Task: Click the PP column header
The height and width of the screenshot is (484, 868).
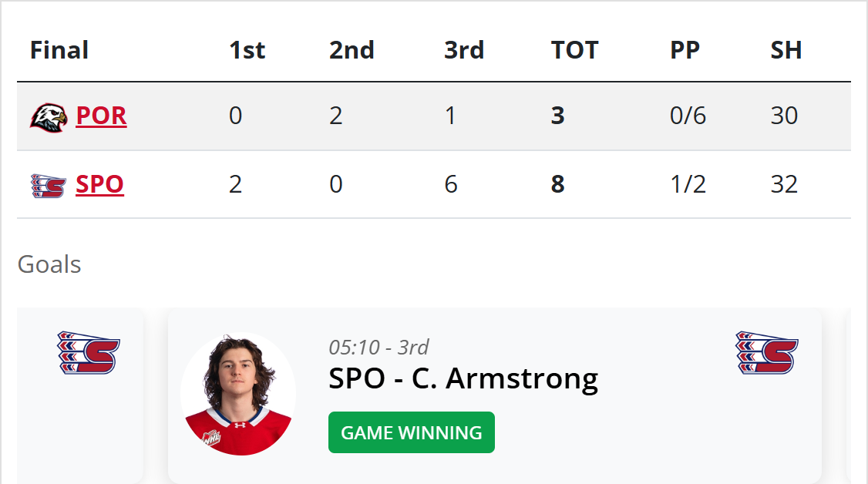Action: 685,50
